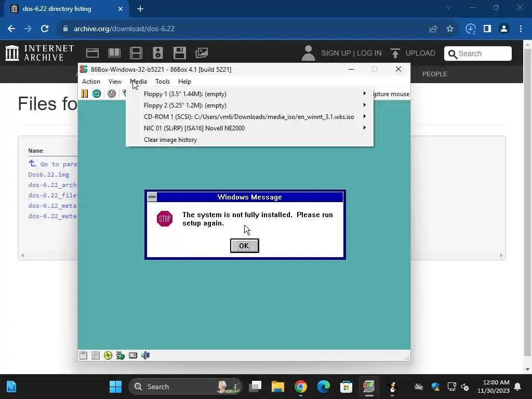Click Go to parent directory link
Screen dimensions: 532x399
53,164
